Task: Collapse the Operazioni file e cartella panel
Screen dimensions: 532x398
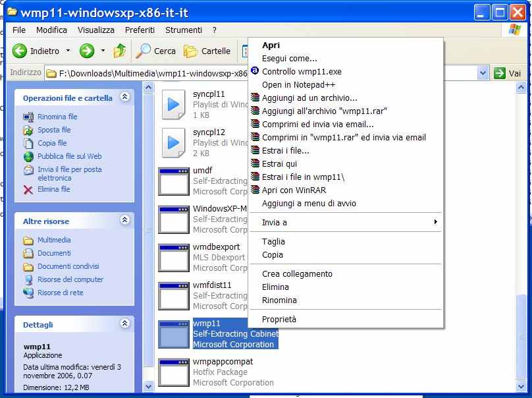Action: pyautogui.click(x=125, y=98)
